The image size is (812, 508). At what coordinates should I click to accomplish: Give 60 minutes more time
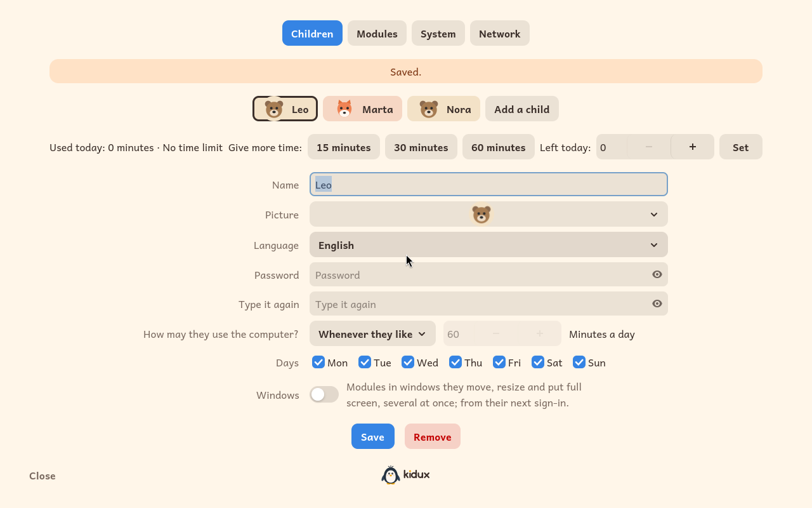(x=499, y=147)
